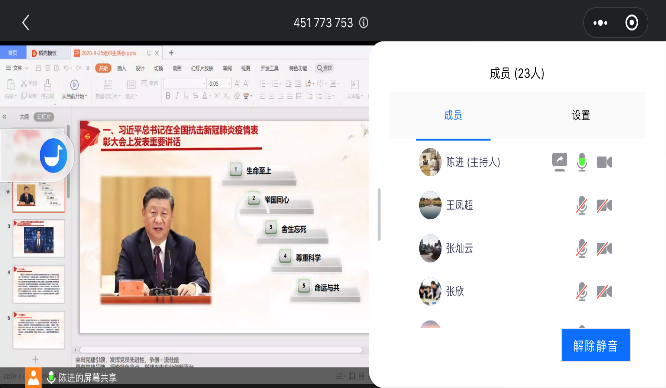This screenshot has height=388, width=666.
Task: Select the format painter brush
Action: 48,85
